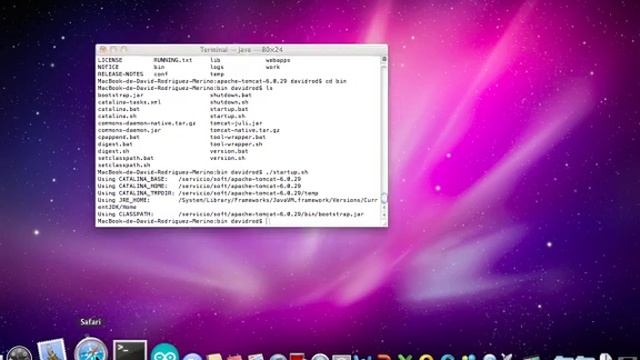
Task: Click the 'cpappend.bat' file name
Action: [x=118, y=137]
